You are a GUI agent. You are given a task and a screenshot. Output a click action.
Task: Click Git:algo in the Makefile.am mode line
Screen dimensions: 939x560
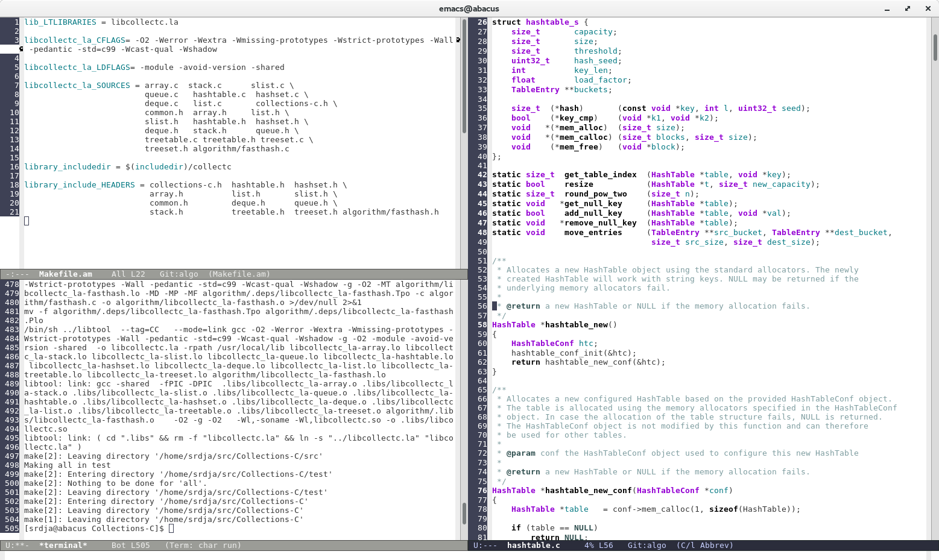[179, 274]
